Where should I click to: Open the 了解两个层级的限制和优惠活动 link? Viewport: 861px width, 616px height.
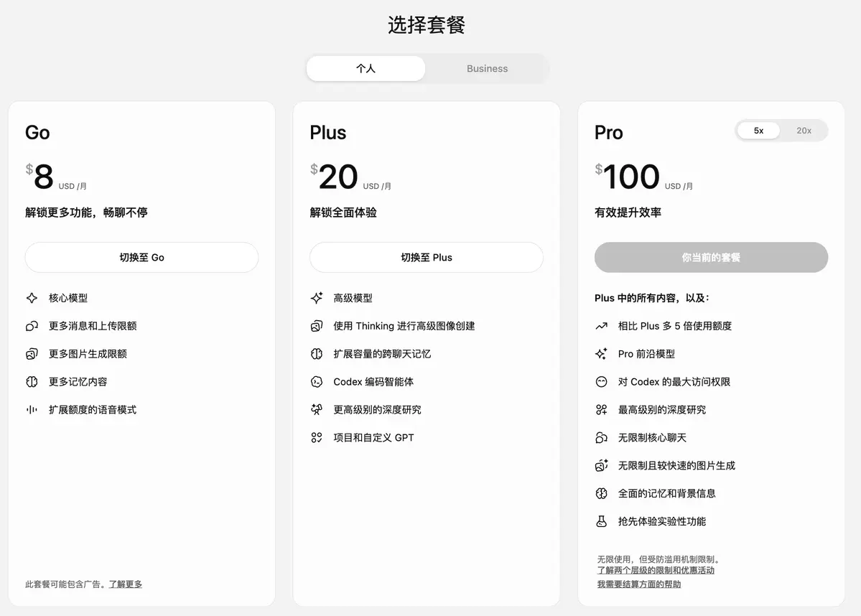click(x=656, y=571)
